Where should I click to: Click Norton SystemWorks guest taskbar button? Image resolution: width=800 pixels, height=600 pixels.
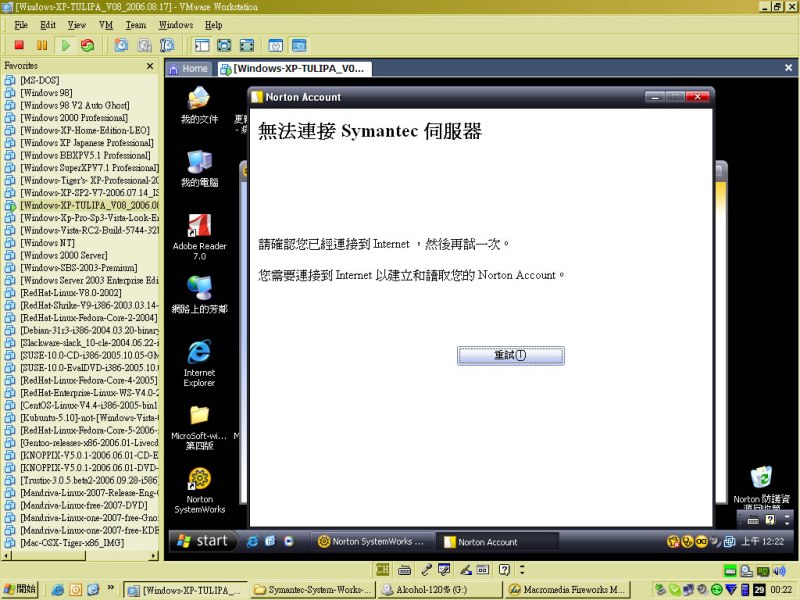372,542
